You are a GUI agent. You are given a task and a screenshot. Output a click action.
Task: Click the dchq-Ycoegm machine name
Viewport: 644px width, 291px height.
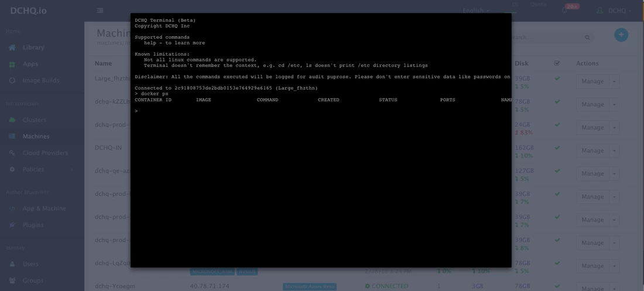tap(115, 286)
